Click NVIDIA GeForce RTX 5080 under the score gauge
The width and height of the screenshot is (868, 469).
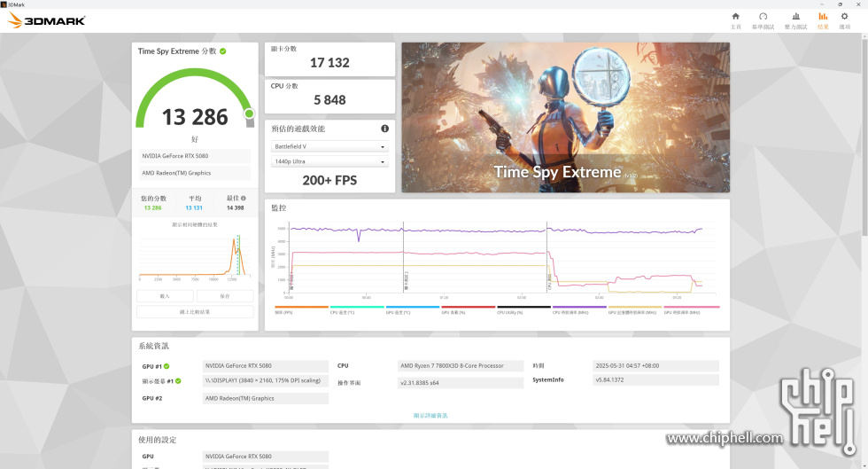[195, 156]
